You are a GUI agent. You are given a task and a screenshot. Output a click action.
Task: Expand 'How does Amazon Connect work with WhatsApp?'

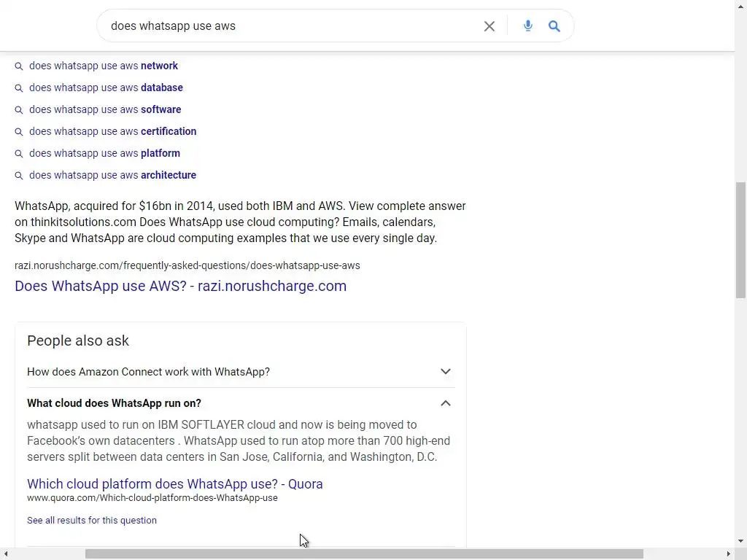pos(241,371)
